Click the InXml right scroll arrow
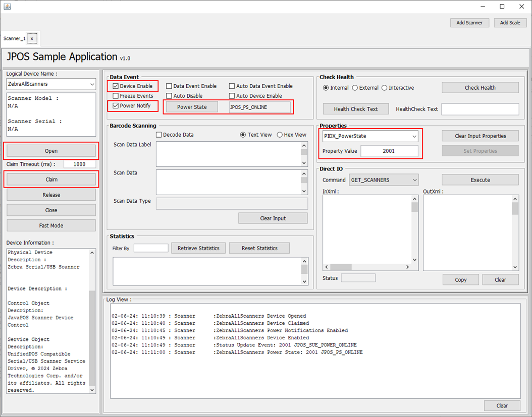This screenshot has height=417, width=532. tap(407, 267)
